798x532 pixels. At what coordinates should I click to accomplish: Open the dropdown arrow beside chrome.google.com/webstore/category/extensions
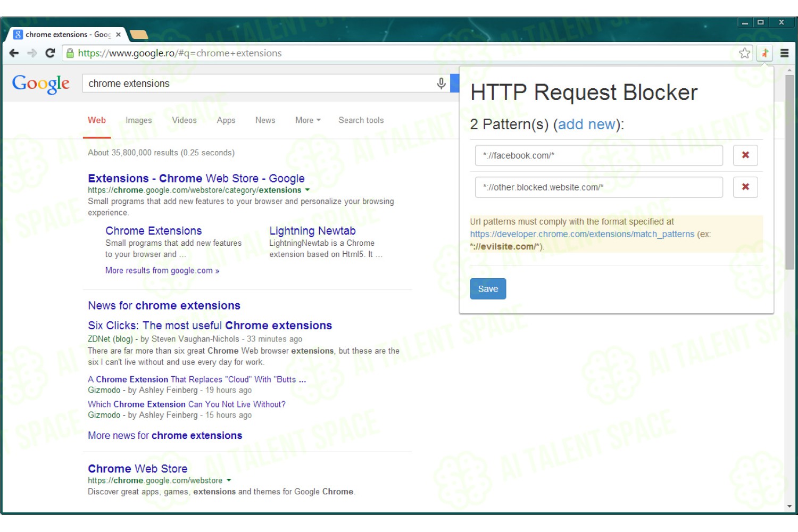click(307, 190)
